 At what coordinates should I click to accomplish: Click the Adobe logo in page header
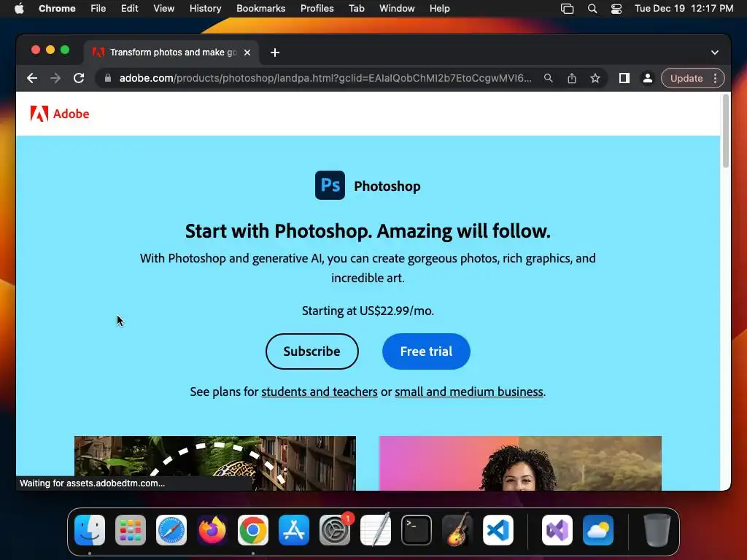coord(60,114)
